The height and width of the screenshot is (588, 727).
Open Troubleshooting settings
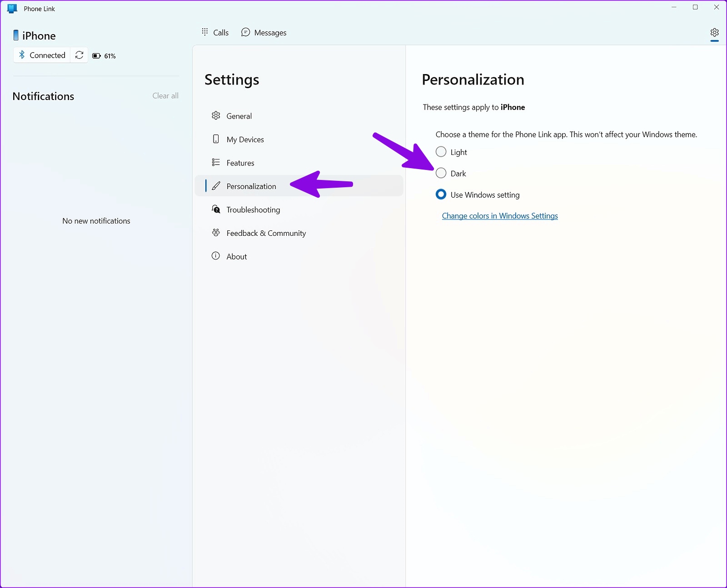(x=299, y=209)
